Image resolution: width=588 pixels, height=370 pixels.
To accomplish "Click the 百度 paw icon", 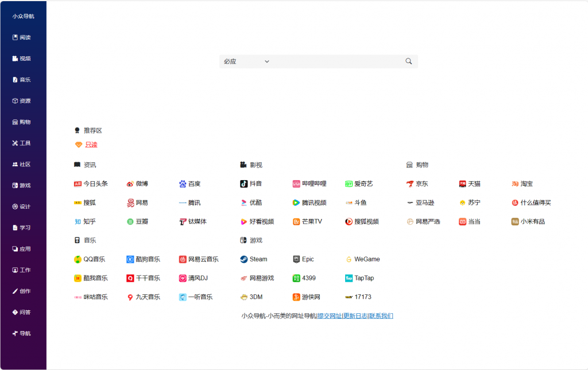I will click(x=183, y=184).
